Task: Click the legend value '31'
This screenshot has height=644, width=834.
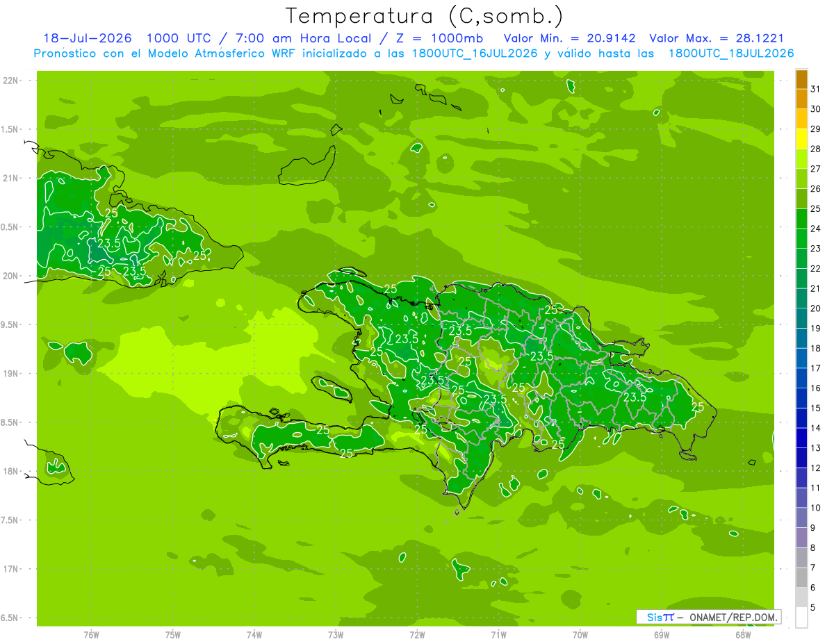Action: (x=815, y=89)
